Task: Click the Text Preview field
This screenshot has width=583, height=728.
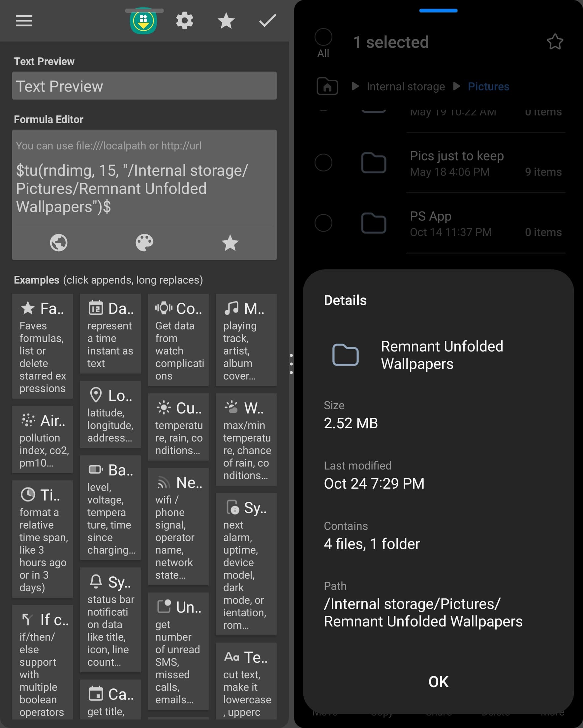Action: click(144, 86)
